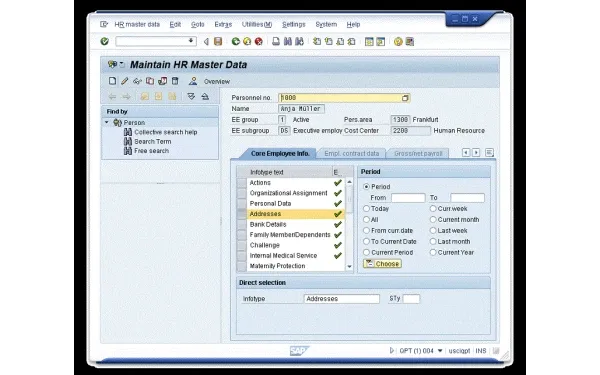Click the Delete trash can icon

[175, 81]
